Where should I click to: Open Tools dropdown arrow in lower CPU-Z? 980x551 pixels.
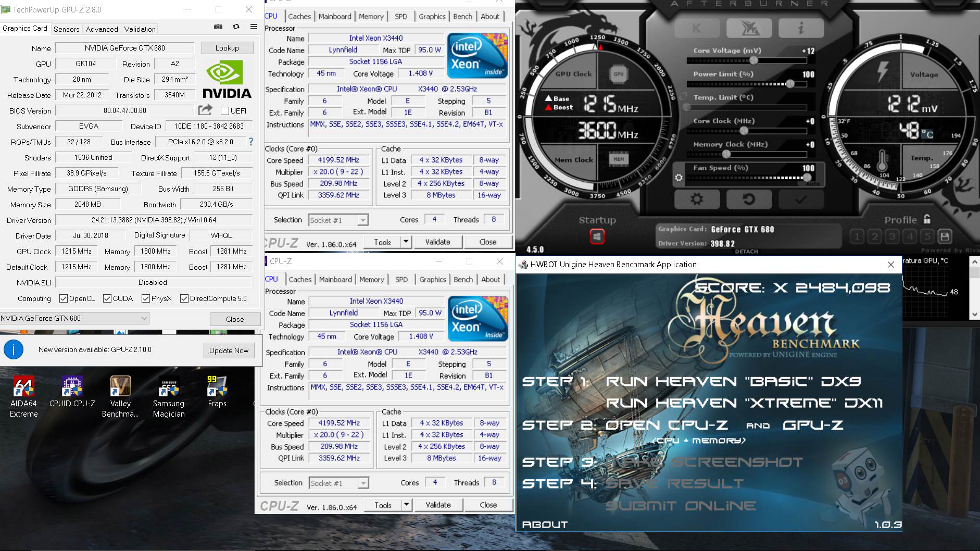406,505
